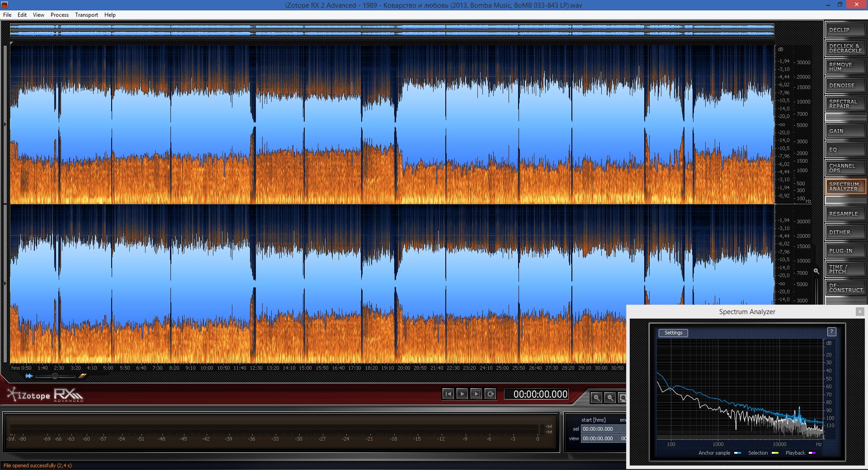Open the EQ module

[845, 150]
